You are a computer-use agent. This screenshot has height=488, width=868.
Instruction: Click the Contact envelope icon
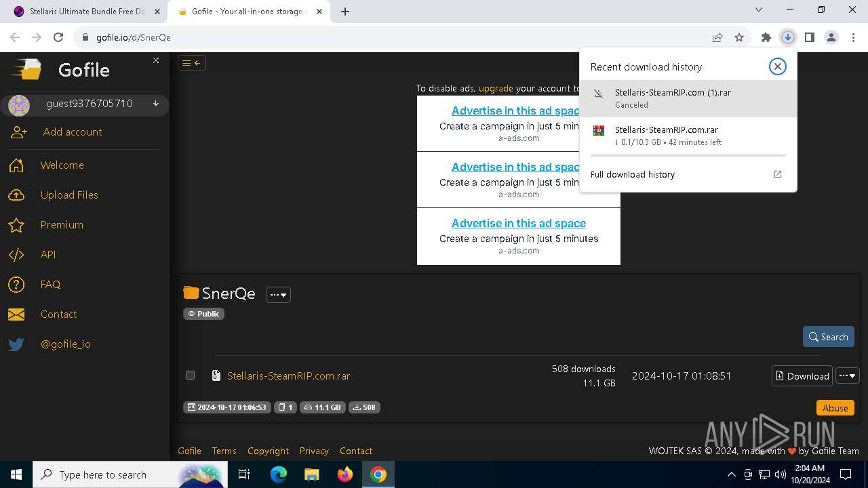click(x=16, y=314)
